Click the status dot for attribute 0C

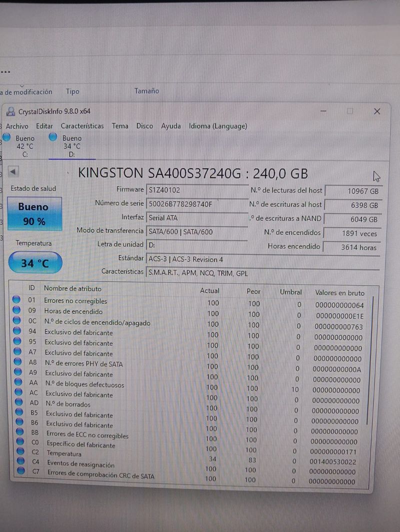pos(16,320)
